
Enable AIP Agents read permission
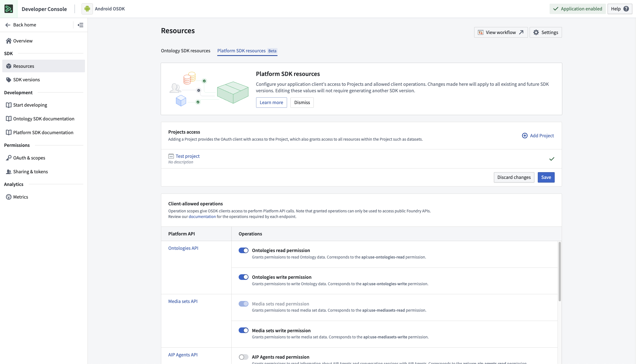click(x=243, y=357)
